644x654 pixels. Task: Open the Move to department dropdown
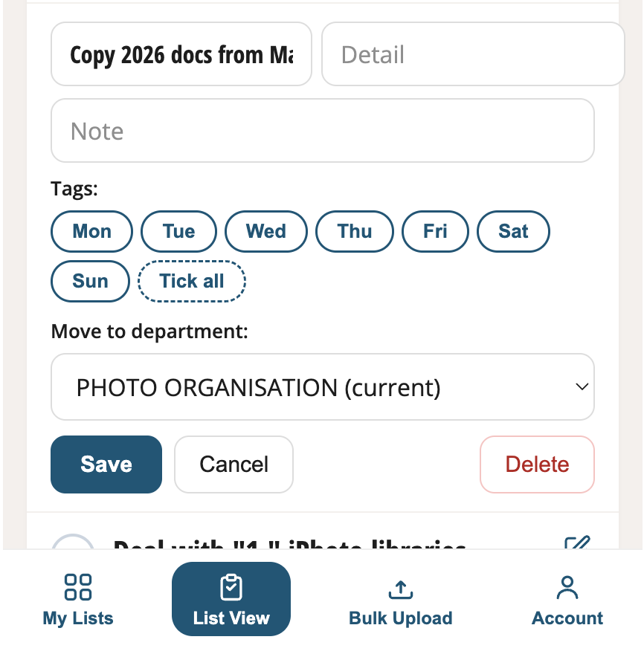323,387
